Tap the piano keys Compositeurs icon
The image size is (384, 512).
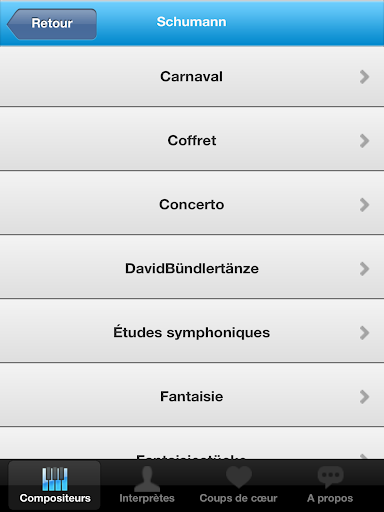coord(55,479)
